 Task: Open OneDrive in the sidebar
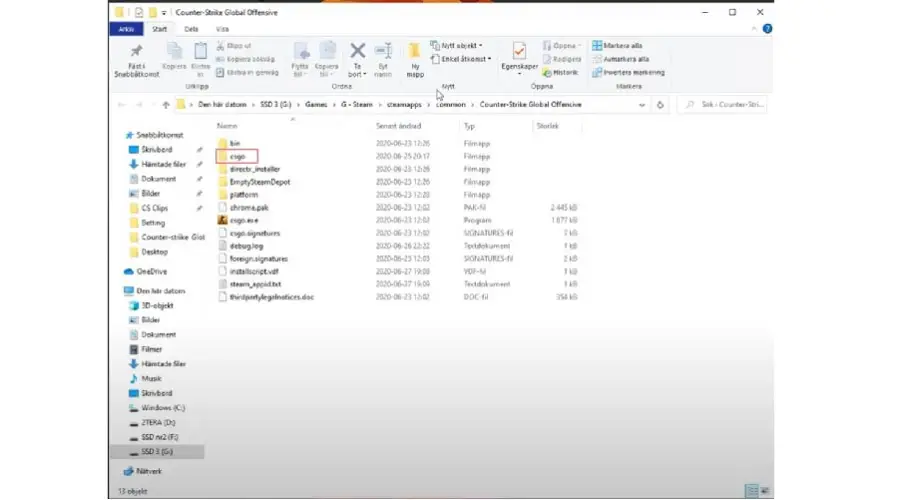[146, 271]
